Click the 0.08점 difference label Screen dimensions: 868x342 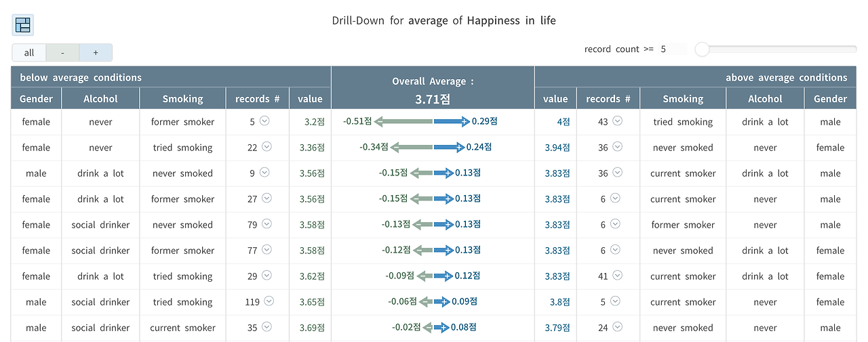click(x=463, y=327)
